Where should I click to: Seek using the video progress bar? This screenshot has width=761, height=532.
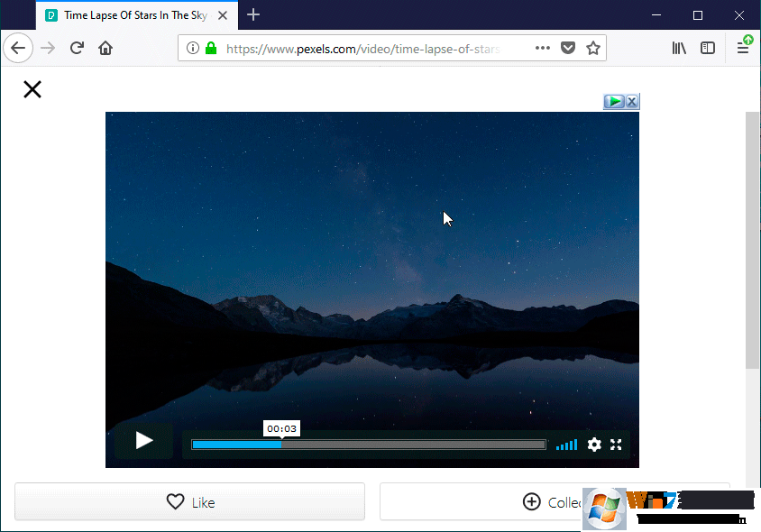(x=368, y=444)
